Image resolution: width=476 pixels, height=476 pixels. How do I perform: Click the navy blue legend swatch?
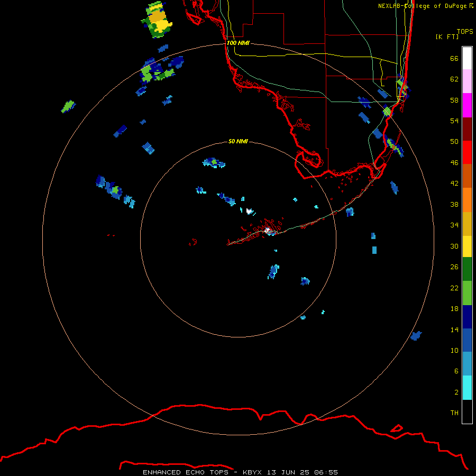tap(467, 317)
